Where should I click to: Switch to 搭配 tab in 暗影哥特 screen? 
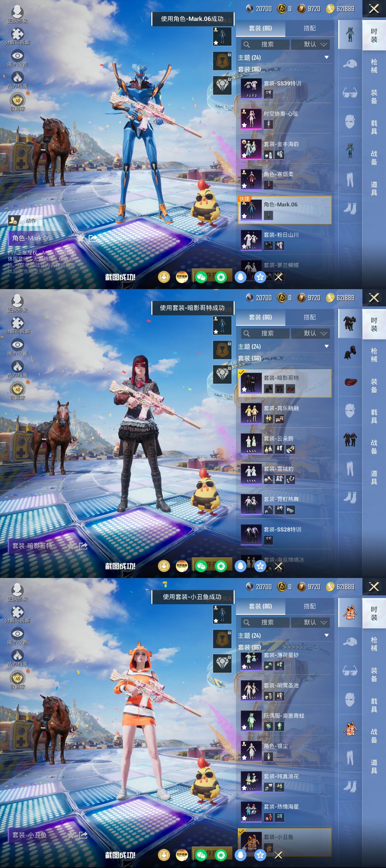(x=309, y=317)
